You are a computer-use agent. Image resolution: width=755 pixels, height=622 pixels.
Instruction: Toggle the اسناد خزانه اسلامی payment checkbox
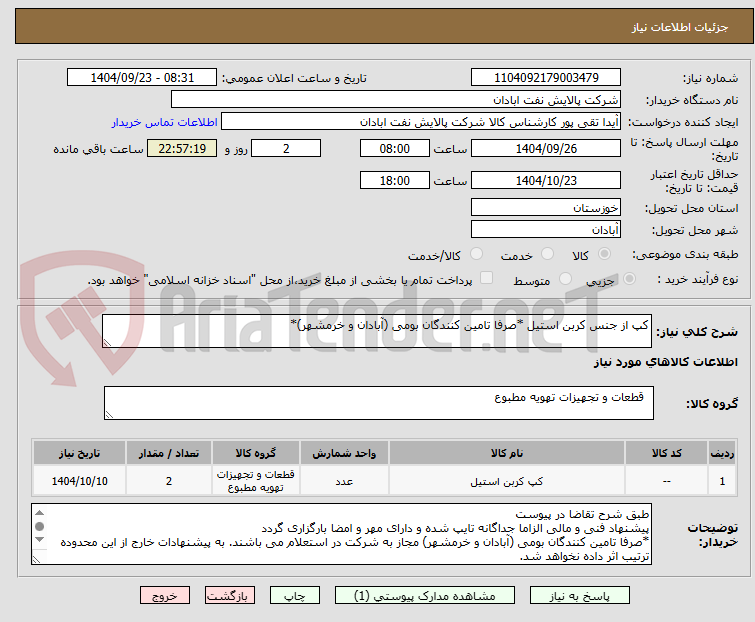[487, 278]
